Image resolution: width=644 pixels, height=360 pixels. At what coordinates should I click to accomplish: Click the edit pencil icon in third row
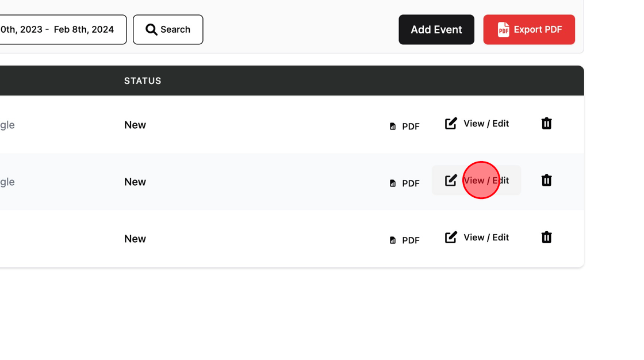coord(451,237)
